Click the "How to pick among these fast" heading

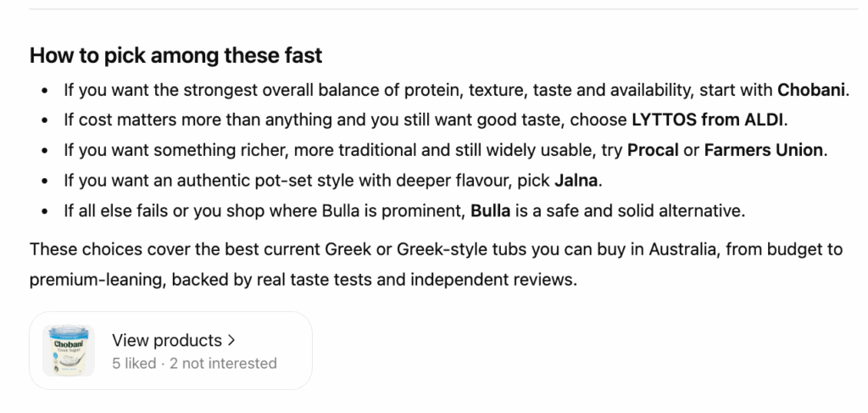(175, 56)
